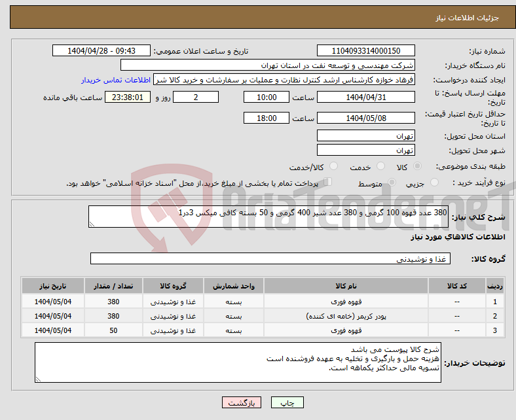Select the خدمت radio button

(x=380, y=166)
